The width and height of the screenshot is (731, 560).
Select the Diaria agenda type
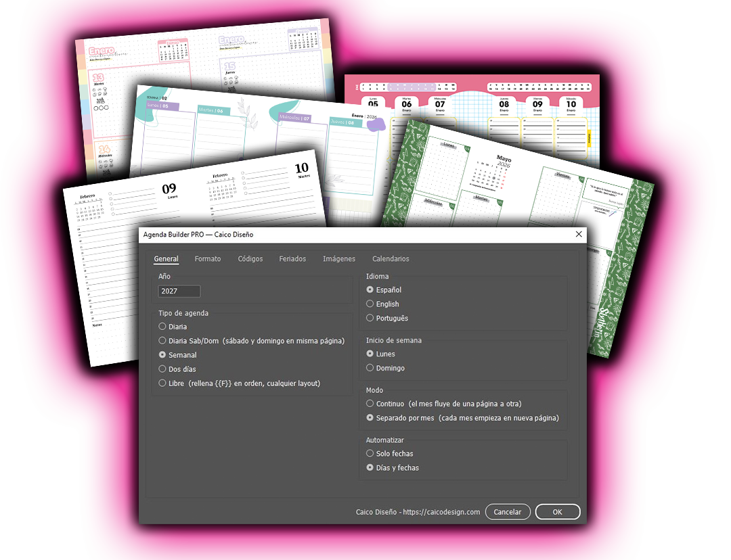[x=173, y=327]
